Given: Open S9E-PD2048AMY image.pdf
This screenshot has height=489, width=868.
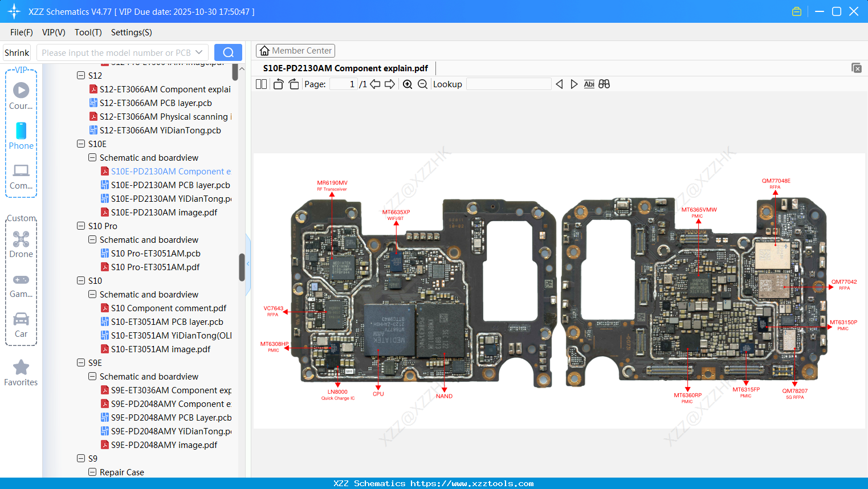Looking at the screenshot, I should [164, 445].
